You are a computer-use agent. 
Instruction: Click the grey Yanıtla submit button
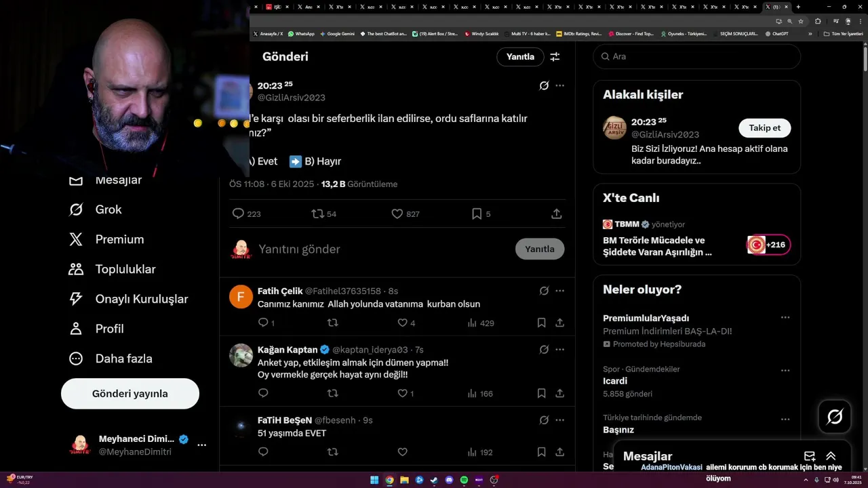tap(540, 249)
